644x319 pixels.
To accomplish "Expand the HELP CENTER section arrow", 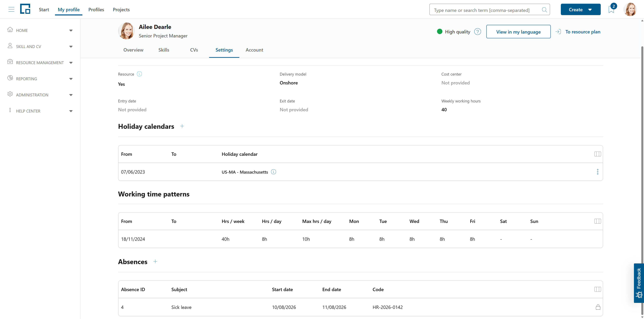I will (71, 111).
